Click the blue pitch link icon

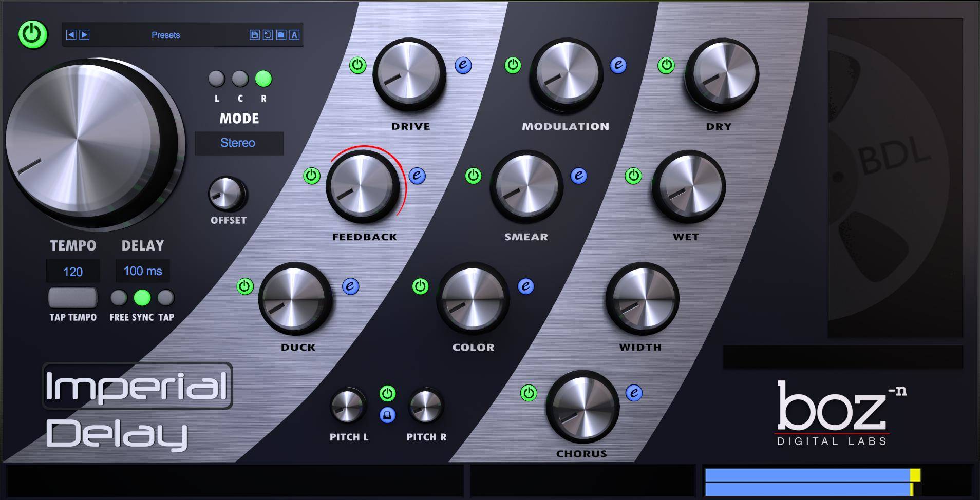point(387,415)
